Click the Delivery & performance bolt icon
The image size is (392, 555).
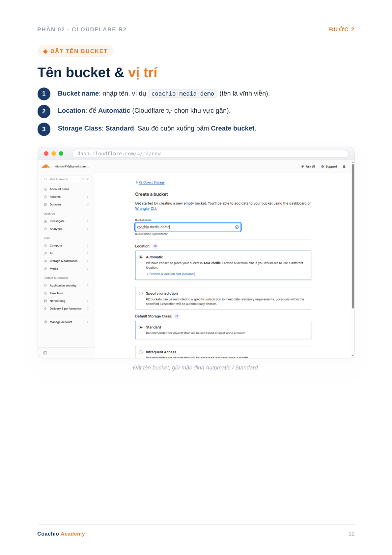point(45,309)
